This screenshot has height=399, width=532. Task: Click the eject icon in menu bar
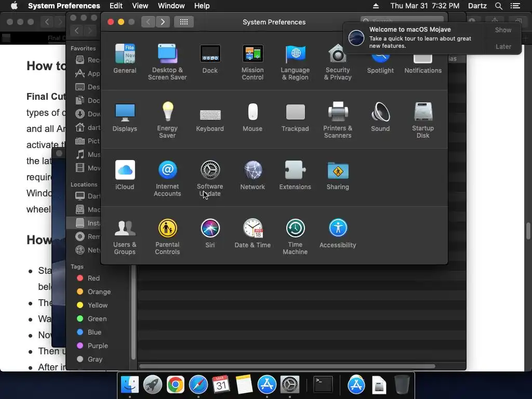tap(376, 6)
